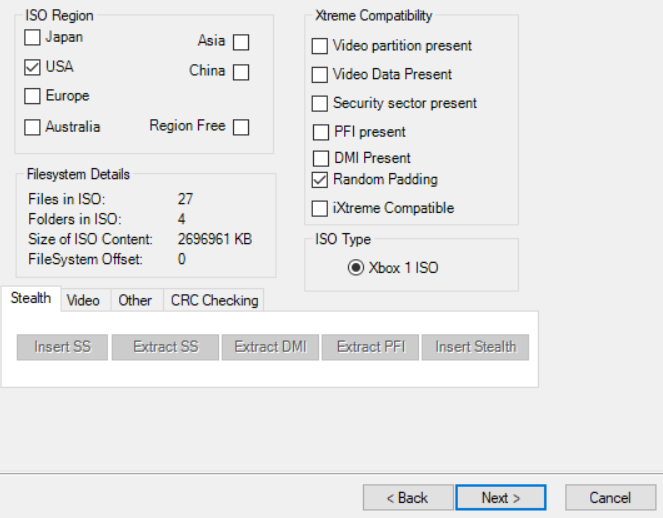663x518 pixels.
Task: Switch to the Other tab
Action: point(135,301)
